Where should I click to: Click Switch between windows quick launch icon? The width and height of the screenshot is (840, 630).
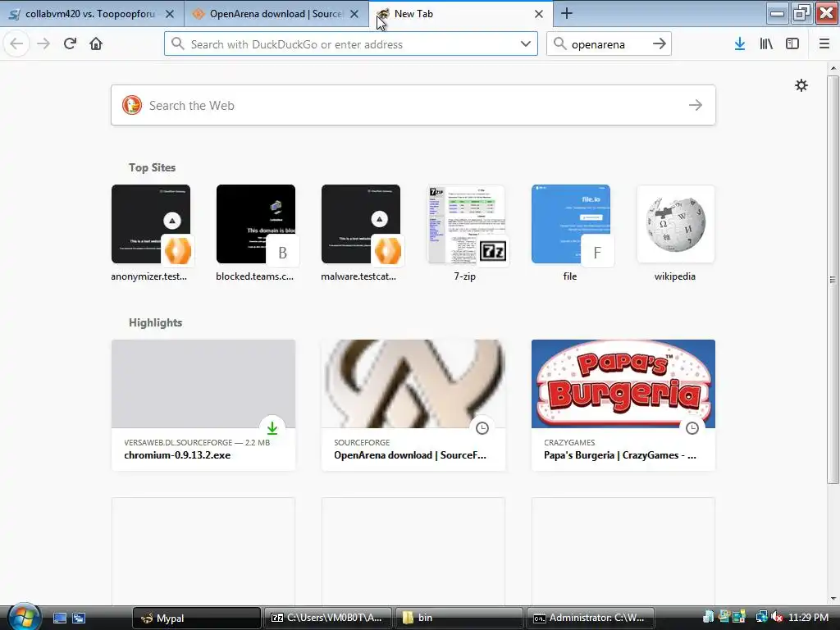[79, 618]
